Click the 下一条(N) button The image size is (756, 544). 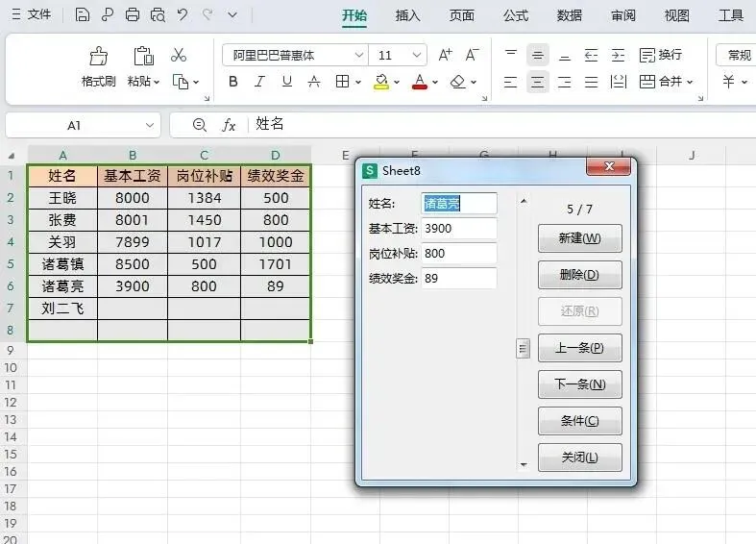579,384
